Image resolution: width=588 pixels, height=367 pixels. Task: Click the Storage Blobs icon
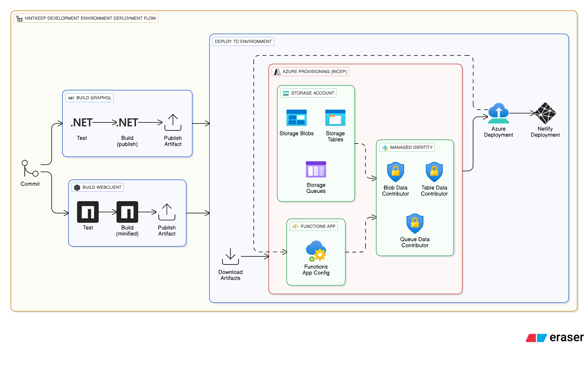296,118
